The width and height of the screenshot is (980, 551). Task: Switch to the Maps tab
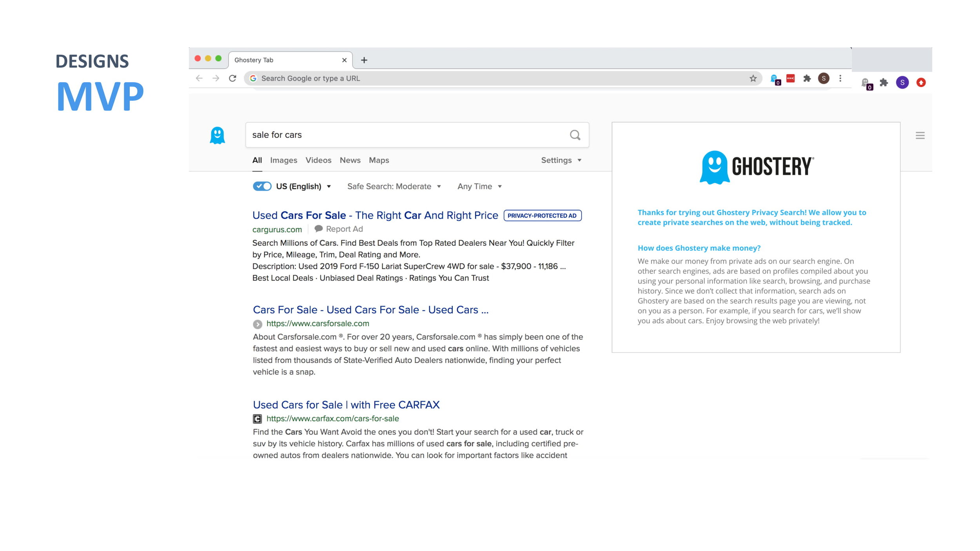[x=379, y=160]
